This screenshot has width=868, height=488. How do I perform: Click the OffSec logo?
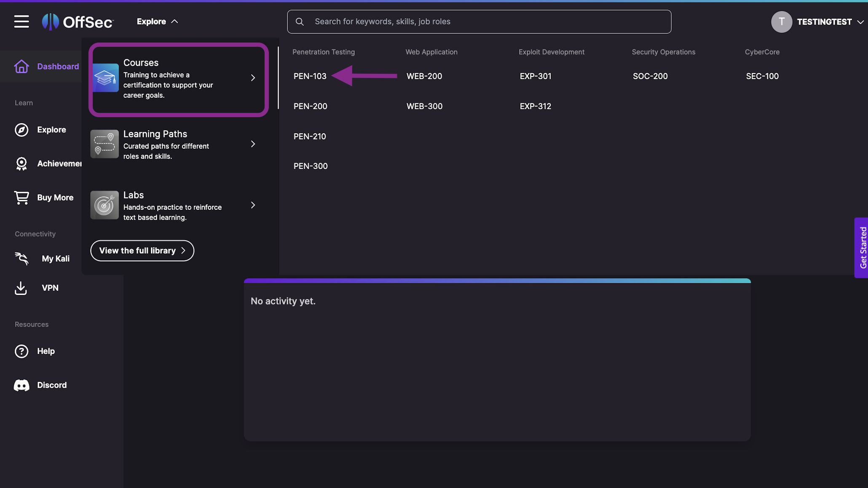click(x=78, y=21)
